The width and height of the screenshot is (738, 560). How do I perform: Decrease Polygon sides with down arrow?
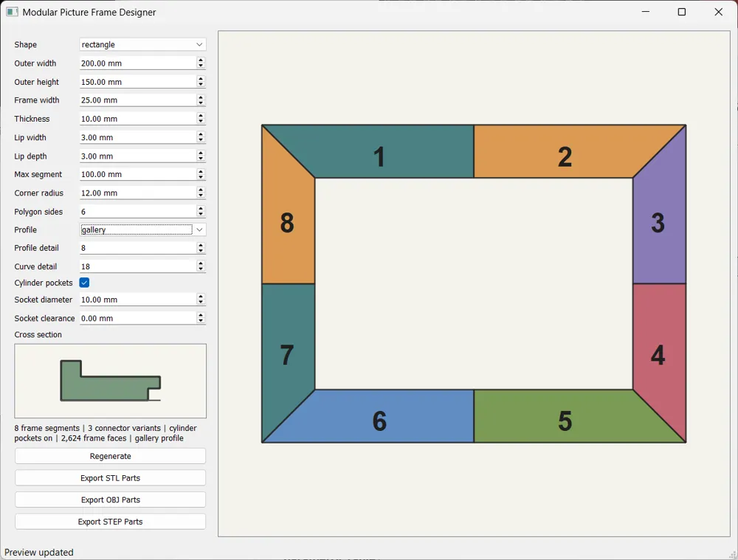201,214
